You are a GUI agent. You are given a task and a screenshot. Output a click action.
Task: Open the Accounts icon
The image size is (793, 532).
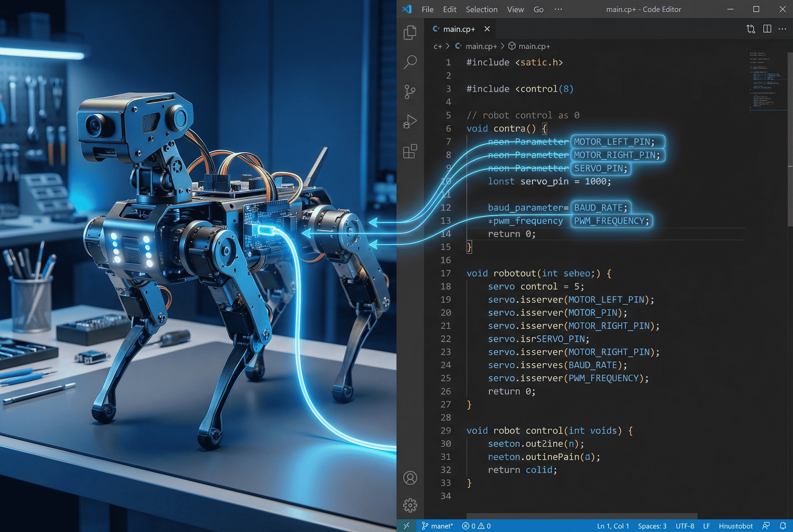[x=410, y=478]
